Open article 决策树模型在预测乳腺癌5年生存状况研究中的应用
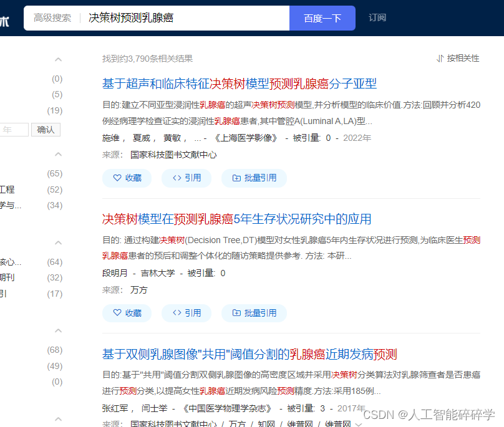The height and width of the screenshot is (427, 504). (237, 219)
